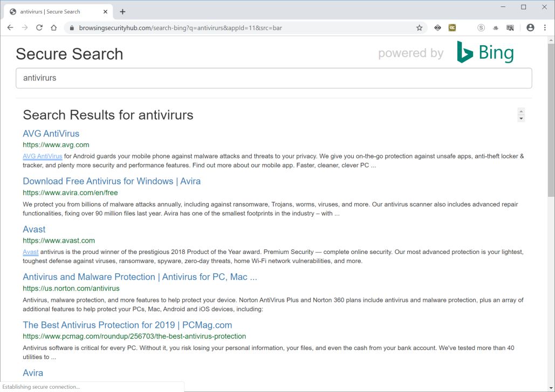555x392 pixels.
Task: Click the antivirurs search input field
Action: pyautogui.click(x=273, y=78)
